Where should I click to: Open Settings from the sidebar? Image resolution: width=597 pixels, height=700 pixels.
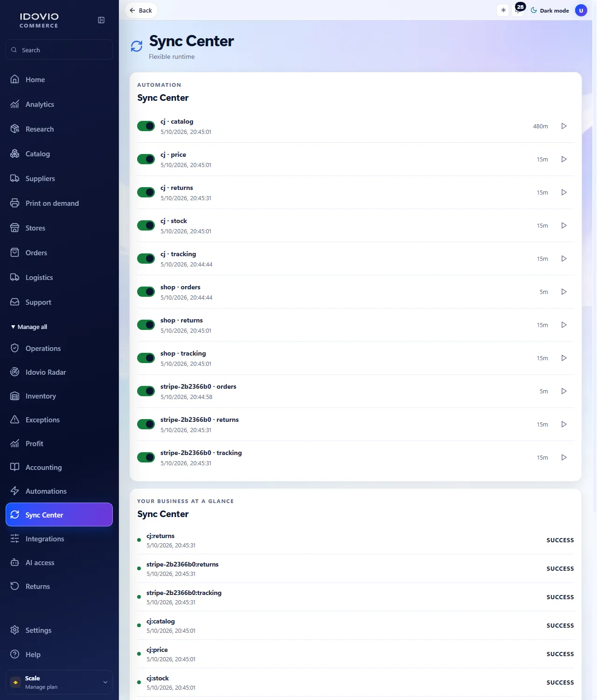click(59, 630)
